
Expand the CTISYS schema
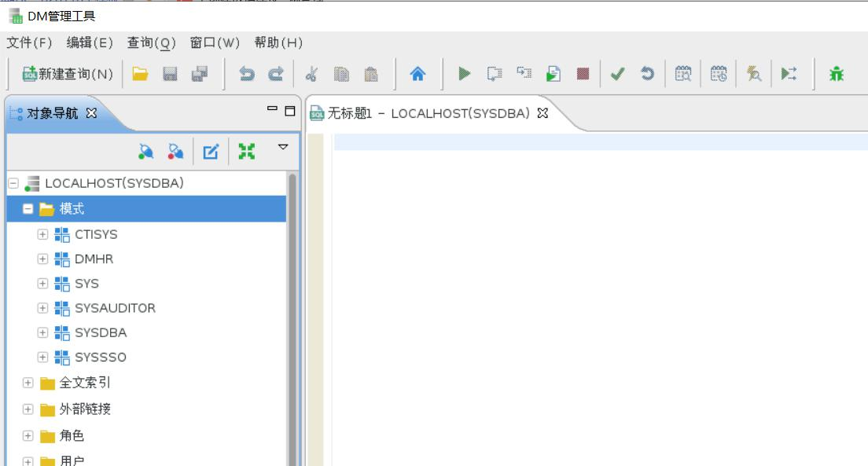click(42, 234)
